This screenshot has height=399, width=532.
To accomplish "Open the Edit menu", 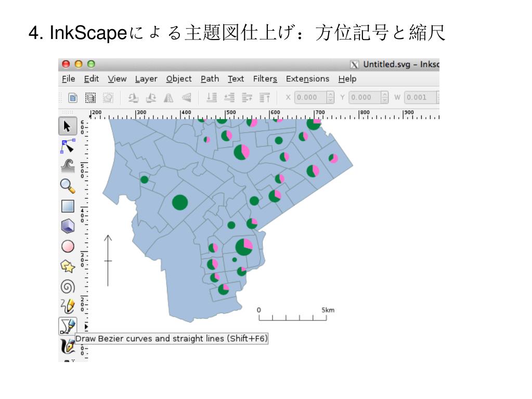I will [92, 79].
